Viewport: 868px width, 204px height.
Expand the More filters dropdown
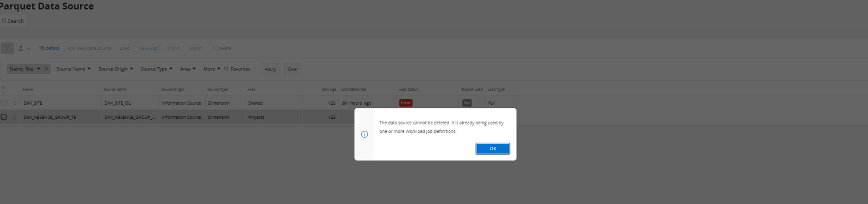(x=212, y=69)
